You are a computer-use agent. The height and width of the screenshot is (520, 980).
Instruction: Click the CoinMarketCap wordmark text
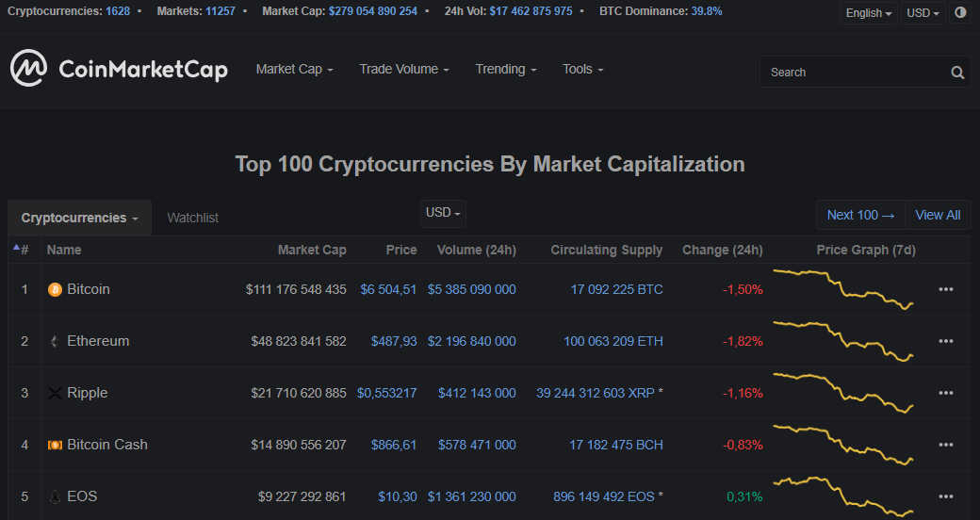tap(143, 70)
